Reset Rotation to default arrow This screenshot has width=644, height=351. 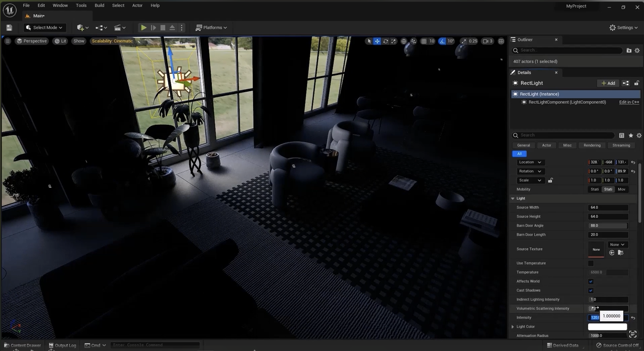633,171
